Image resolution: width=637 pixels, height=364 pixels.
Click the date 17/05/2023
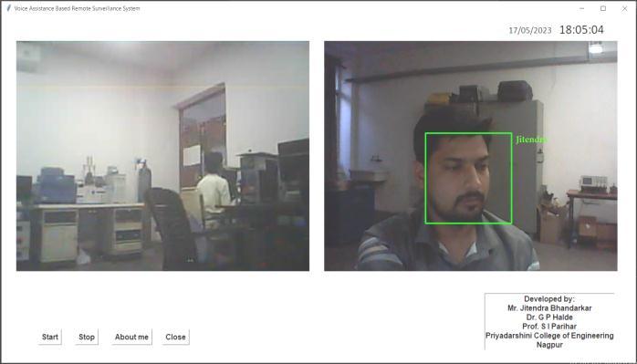tap(530, 30)
